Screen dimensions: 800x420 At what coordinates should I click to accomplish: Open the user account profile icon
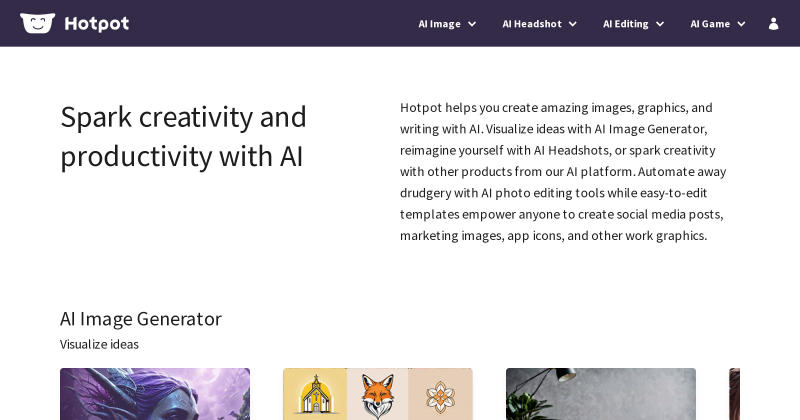[773, 24]
